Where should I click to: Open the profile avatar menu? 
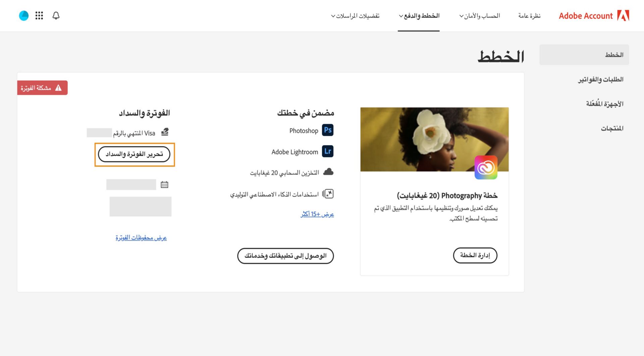coord(23,15)
